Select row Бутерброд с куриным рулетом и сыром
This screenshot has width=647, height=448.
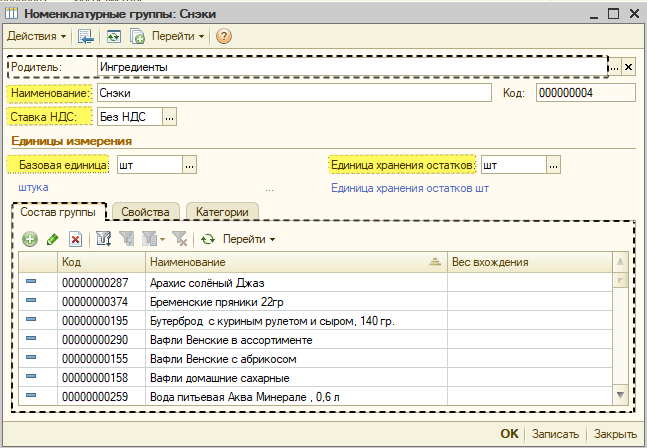click(315, 321)
